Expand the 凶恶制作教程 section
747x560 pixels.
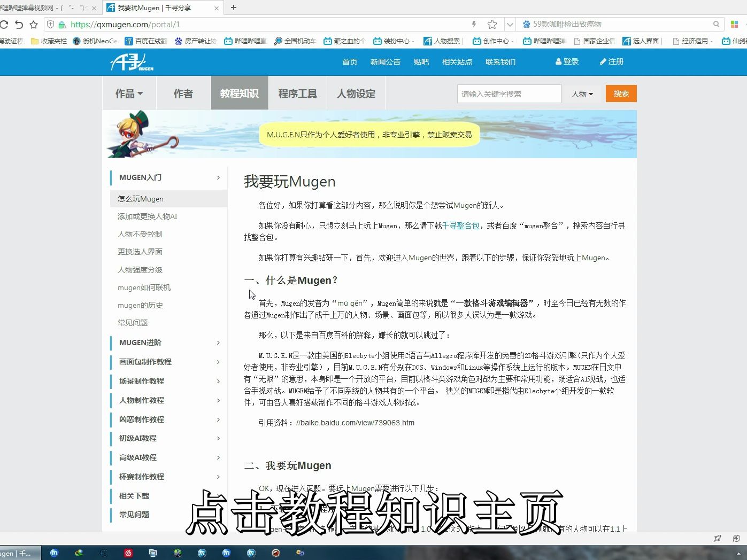(x=168, y=419)
